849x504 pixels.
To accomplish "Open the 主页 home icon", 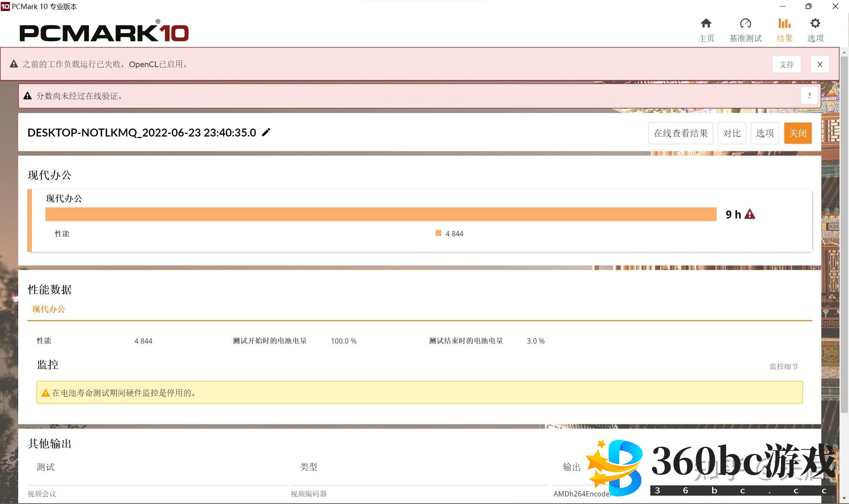I will tap(706, 24).
